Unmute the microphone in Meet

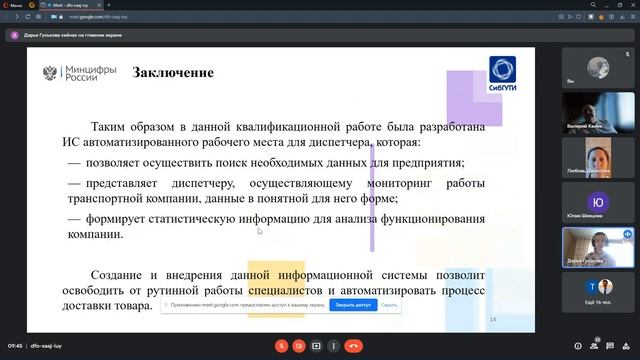point(281,346)
